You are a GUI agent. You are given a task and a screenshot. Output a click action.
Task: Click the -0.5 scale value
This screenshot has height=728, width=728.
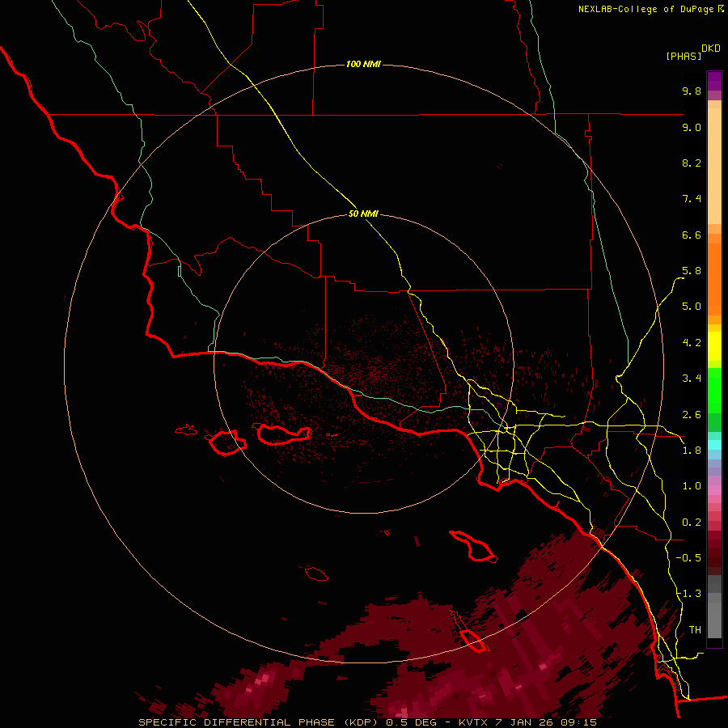(688, 558)
